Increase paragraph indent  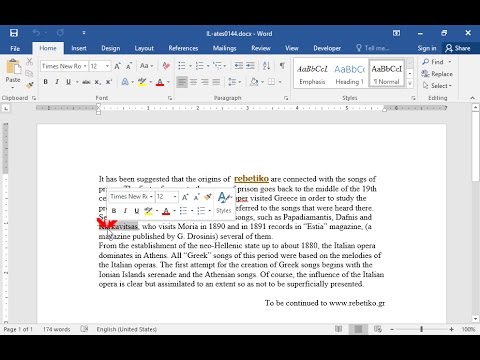250,66
